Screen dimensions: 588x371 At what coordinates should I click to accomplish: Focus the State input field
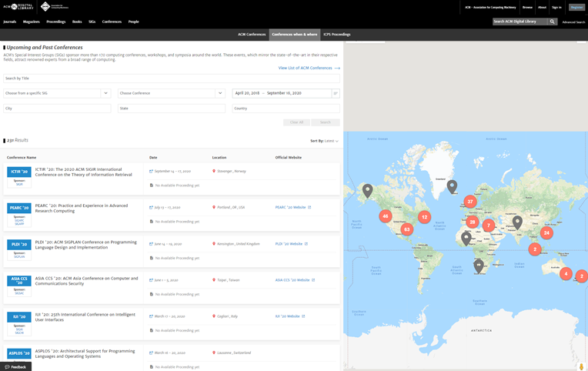tap(172, 109)
